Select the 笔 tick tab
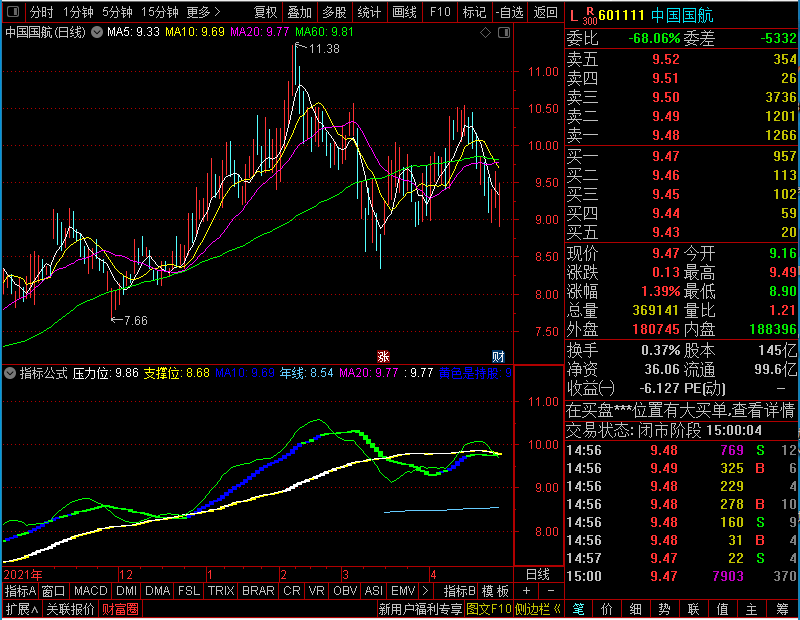The image size is (800, 620). [578, 609]
